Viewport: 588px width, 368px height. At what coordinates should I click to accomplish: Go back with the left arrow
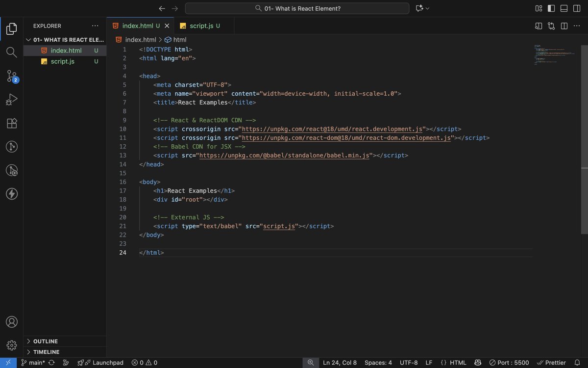point(162,8)
